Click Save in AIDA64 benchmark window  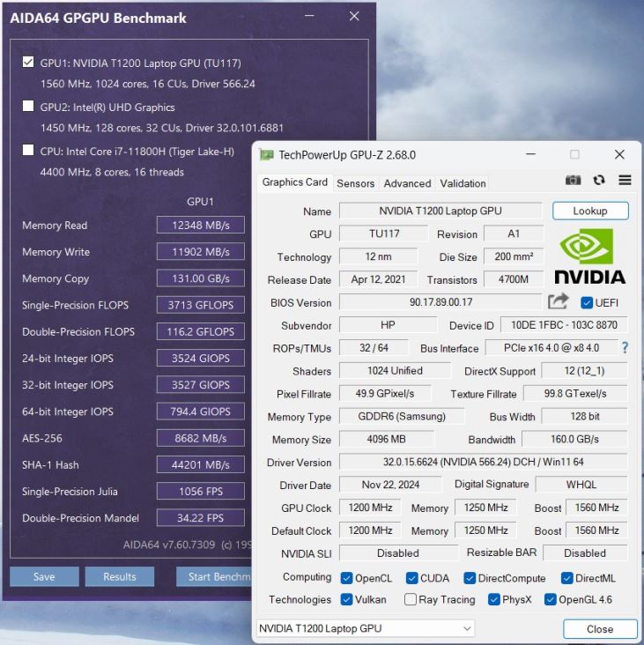[x=44, y=577]
